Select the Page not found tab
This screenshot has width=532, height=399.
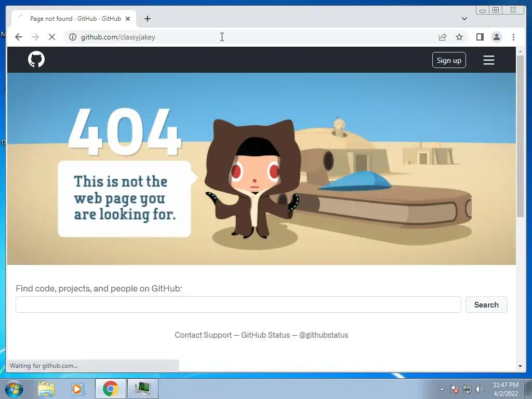74,19
